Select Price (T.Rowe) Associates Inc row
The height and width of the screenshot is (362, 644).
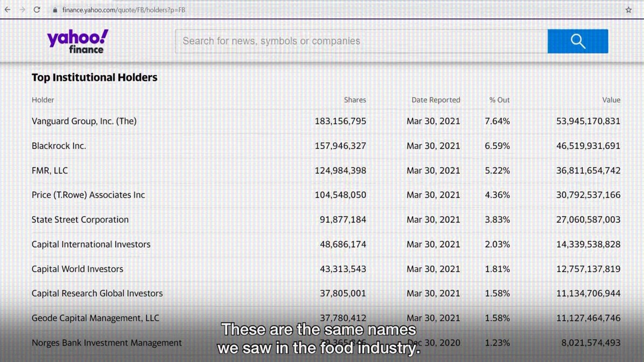[x=88, y=195]
